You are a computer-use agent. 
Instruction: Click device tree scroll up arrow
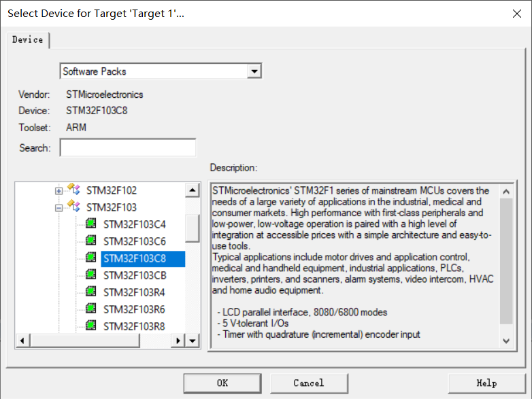(193, 190)
